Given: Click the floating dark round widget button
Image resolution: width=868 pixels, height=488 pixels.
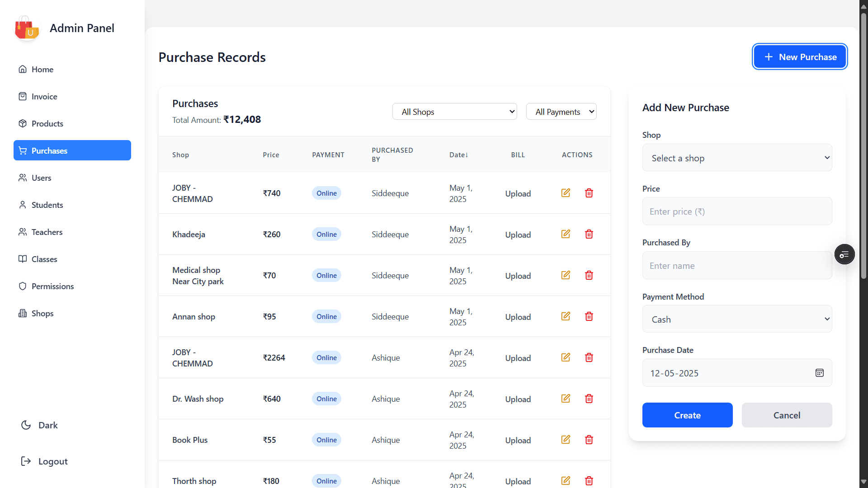Looking at the screenshot, I should [844, 254].
